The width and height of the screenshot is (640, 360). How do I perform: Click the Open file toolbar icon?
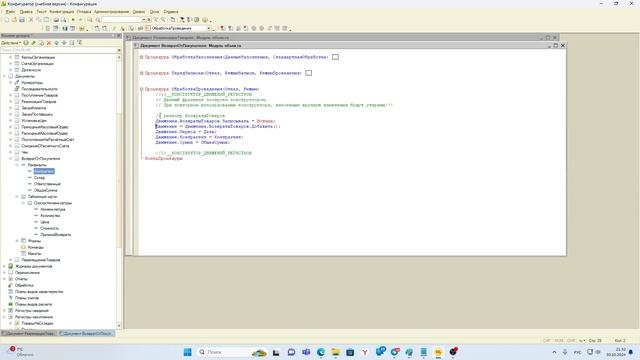click(14, 20)
